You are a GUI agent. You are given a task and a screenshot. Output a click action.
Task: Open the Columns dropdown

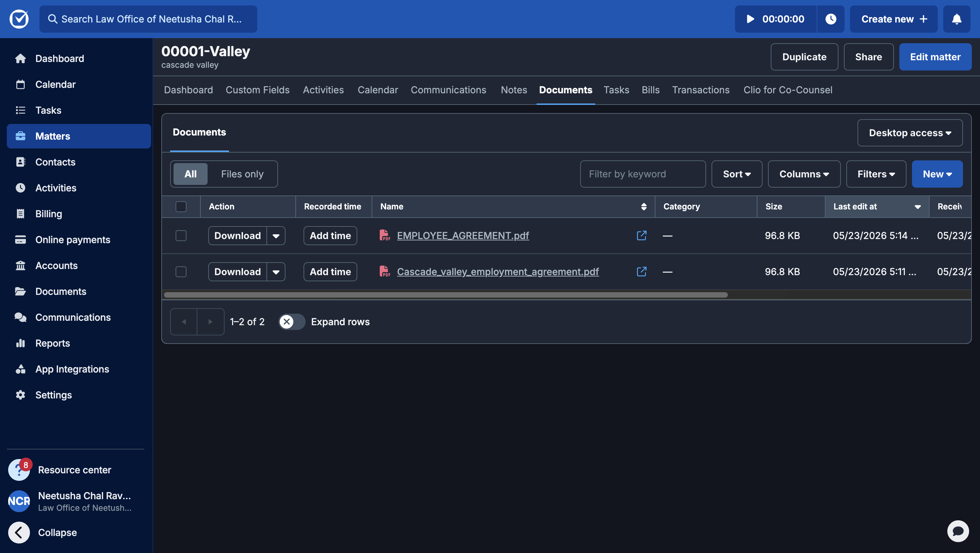tap(804, 174)
